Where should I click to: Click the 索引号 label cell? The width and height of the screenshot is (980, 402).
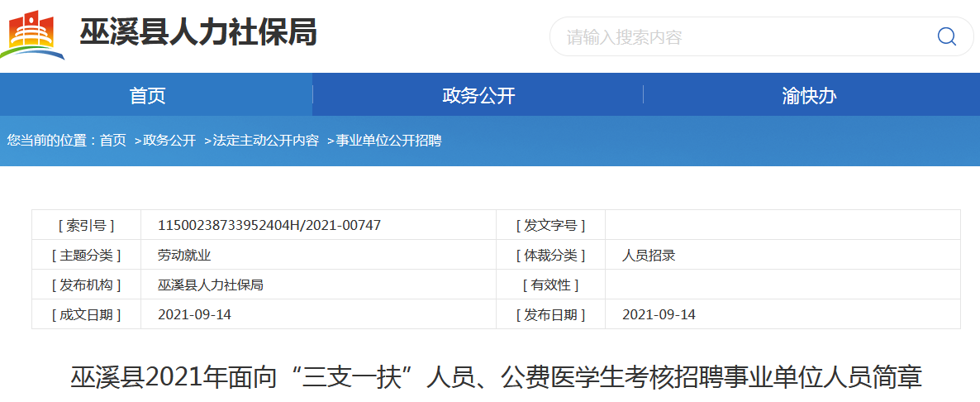tap(86, 225)
